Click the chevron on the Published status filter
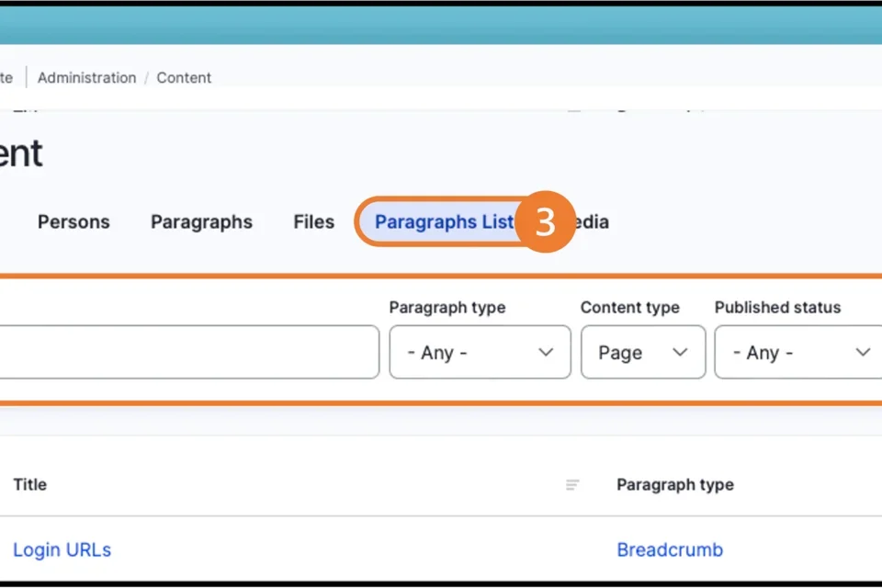This screenshot has height=588, width=882. click(862, 352)
